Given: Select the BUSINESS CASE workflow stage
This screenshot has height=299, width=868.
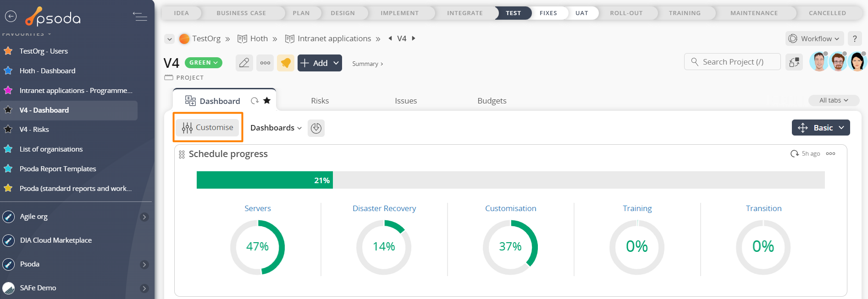Looking at the screenshot, I should (x=241, y=13).
